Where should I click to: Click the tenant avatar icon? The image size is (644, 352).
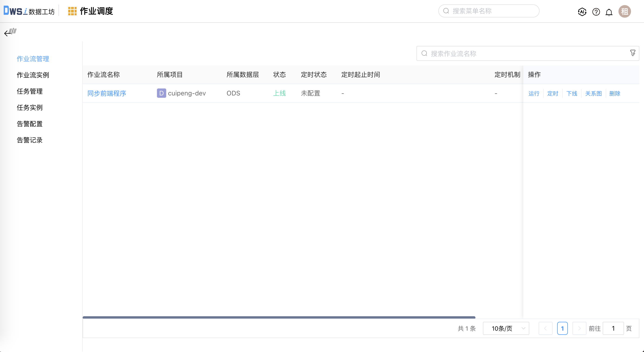(x=624, y=11)
